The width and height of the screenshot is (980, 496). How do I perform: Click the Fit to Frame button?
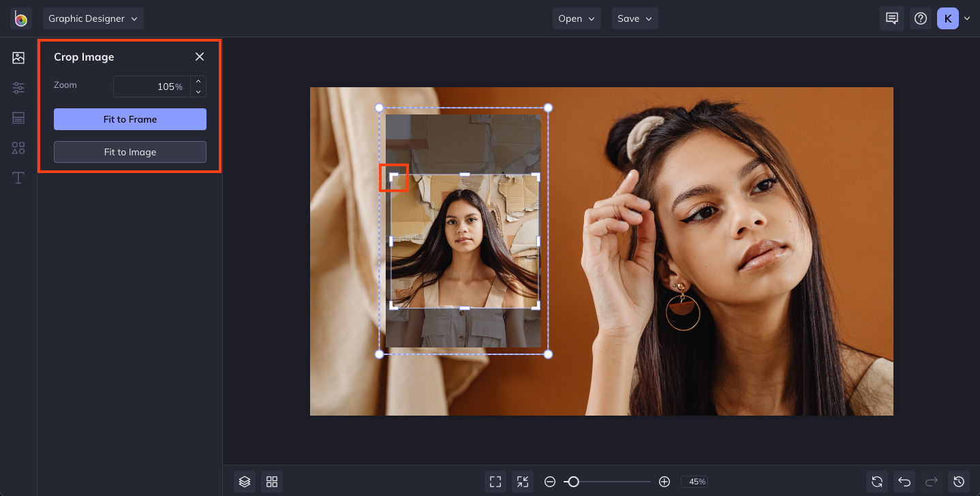[130, 119]
